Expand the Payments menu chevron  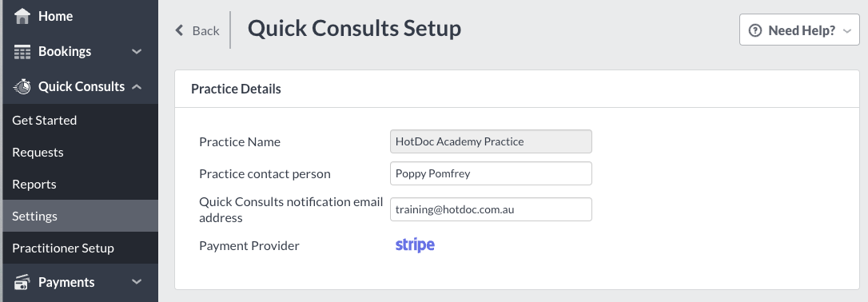point(137,282)
